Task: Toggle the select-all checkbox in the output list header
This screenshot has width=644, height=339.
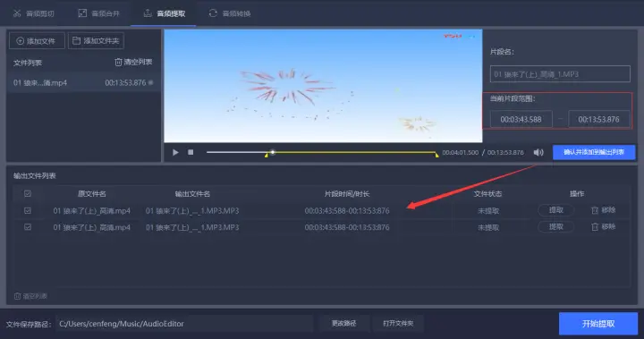Action: click(28, 193)
